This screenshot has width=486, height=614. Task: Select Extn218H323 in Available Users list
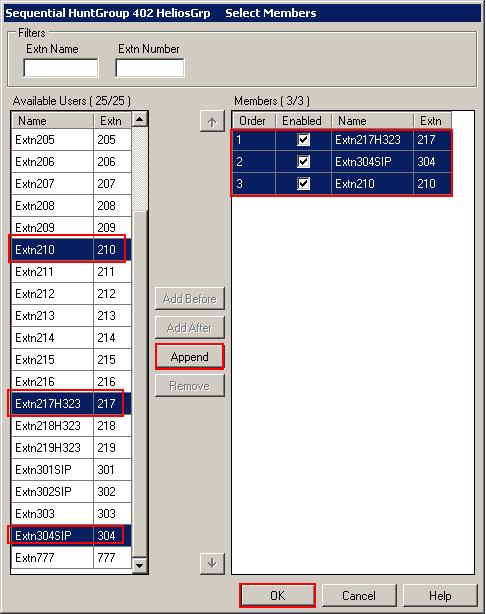(71, 426)
